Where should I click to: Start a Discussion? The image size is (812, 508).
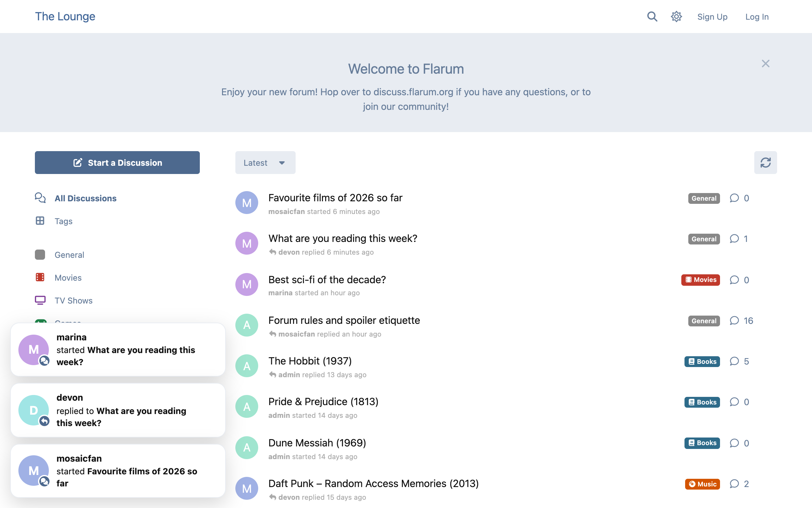click(117, 163)
